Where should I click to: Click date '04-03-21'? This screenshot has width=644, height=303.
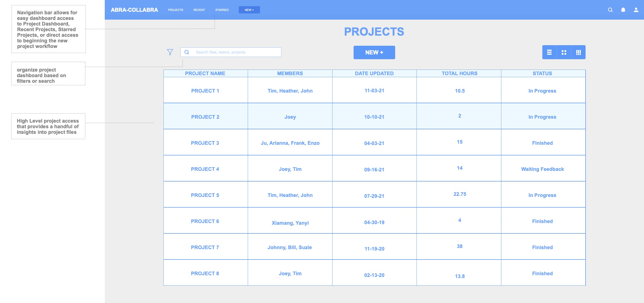[374, 143]
